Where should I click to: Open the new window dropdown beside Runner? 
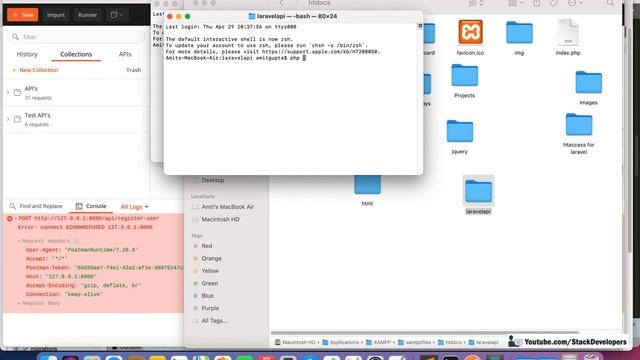pos(117,15)
